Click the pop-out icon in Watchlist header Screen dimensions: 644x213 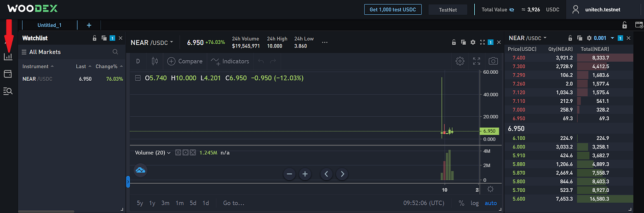pos(104,38)
